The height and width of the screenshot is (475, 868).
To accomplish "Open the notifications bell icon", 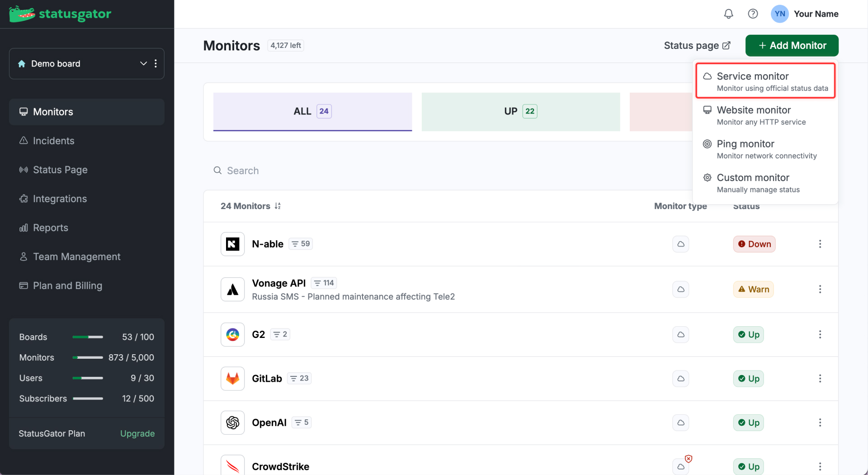I will tap(728, 14).
